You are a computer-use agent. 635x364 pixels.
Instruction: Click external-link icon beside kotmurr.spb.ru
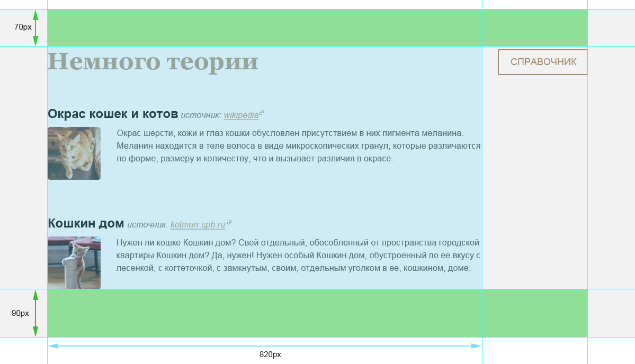[x=229, y=223]
